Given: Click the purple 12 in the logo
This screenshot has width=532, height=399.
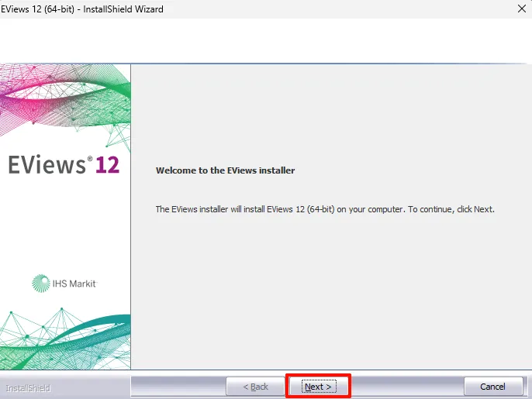Looking at the screenshot, I should (107, 165).
